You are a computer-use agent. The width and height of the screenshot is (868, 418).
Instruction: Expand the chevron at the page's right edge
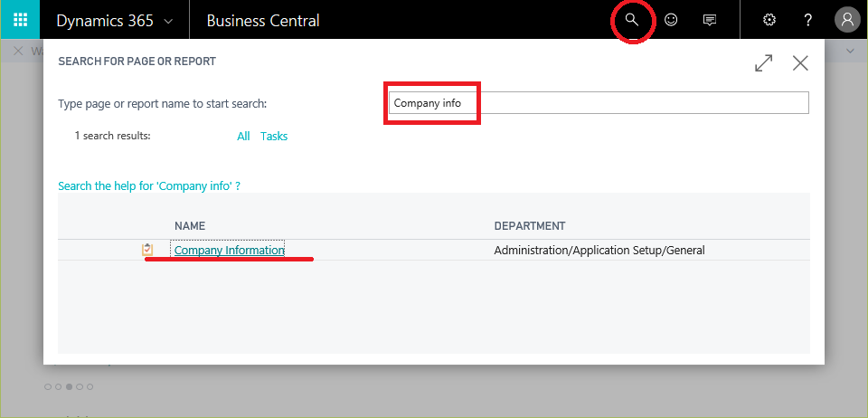850,51
